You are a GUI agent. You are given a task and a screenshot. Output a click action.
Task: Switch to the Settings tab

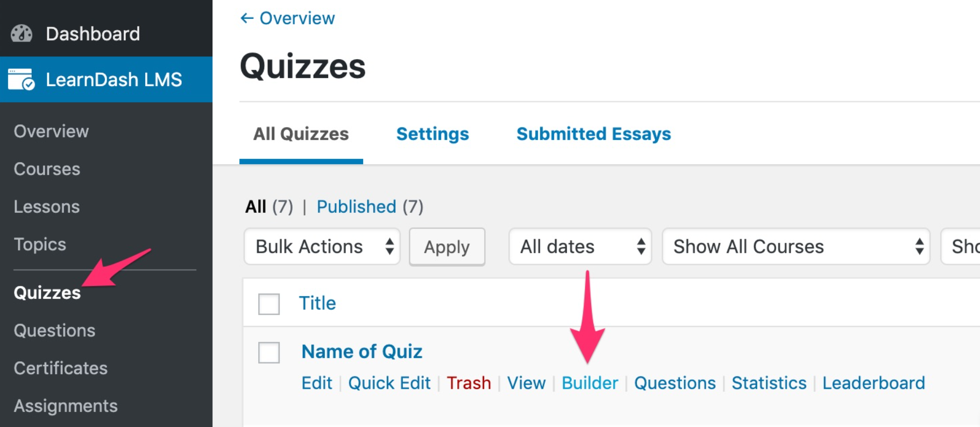coord(432,134)
